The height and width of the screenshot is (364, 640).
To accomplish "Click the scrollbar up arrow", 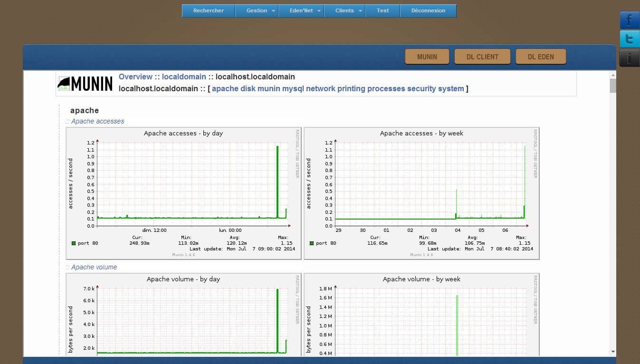I will 613,75.
